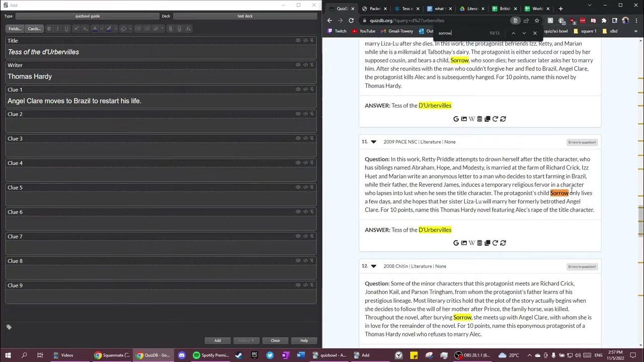644x362 pixels.
Task: Jump to next find result
Action: [x=524, y=33]
